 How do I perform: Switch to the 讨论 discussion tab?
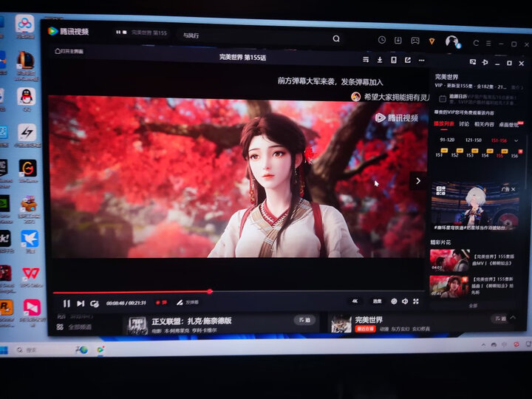tap(463, 124)
